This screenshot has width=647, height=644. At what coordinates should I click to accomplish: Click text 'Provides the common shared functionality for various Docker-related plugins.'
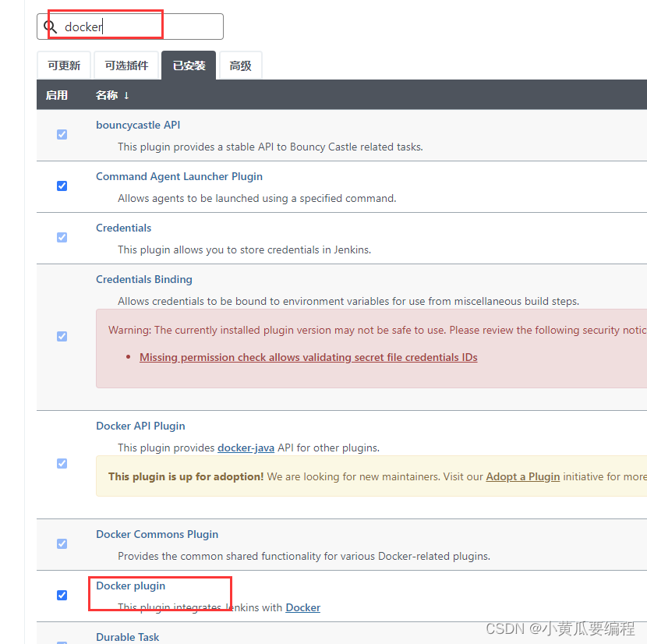(x=304, y=556)
